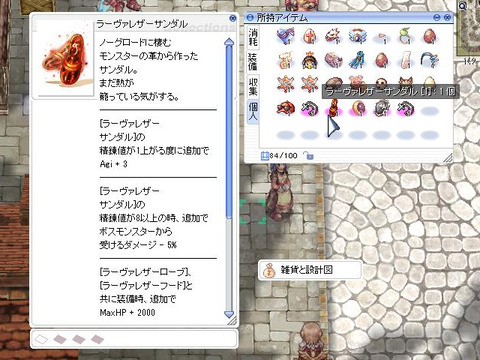Select the round skull item
Screen dimensions: 480x360
click(382, 82)
